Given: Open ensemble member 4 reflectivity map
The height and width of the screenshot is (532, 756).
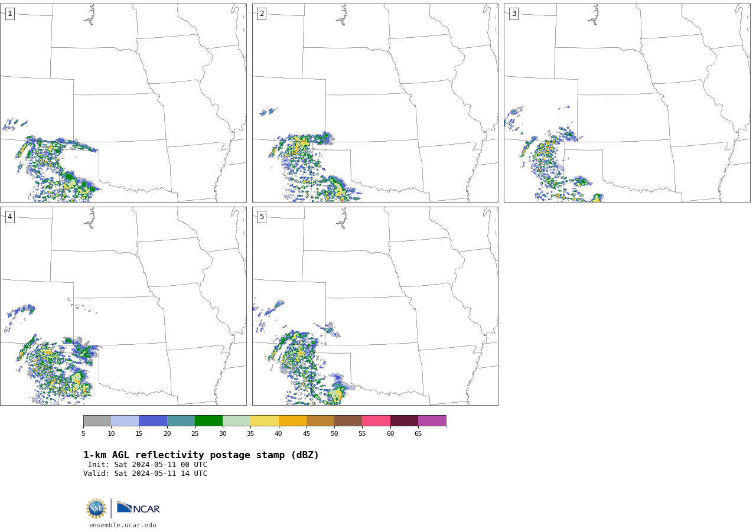Looking at the screenshot, I should tap(123, 306).
